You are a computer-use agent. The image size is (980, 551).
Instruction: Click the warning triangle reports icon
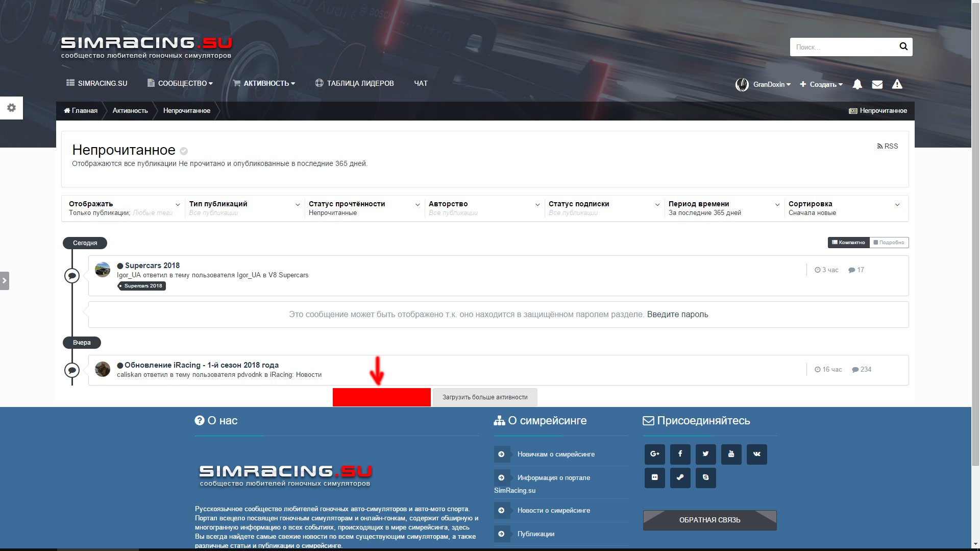(x=897, y=84)
